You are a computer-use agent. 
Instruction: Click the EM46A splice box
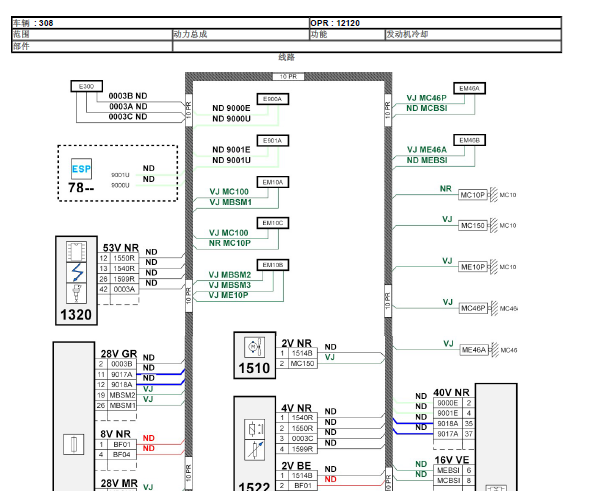point(470,88)
